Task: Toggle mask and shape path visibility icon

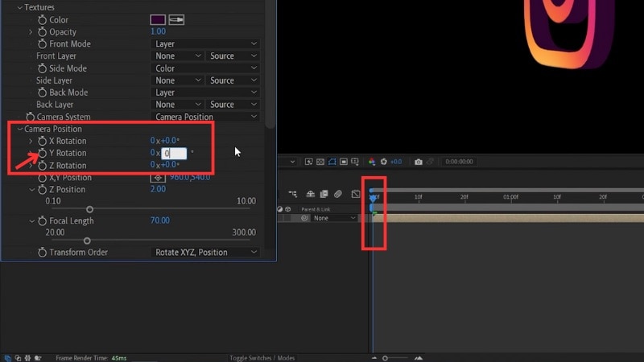Action: [332, 162]
